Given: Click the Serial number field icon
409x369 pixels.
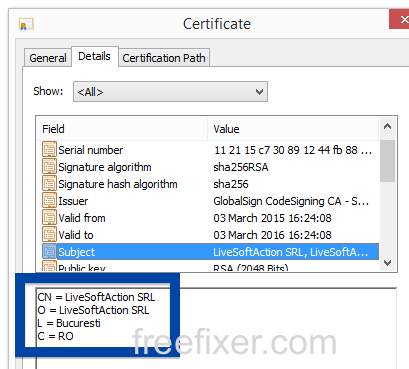Looking at the screenshot, I should click(x=49, y=150).
